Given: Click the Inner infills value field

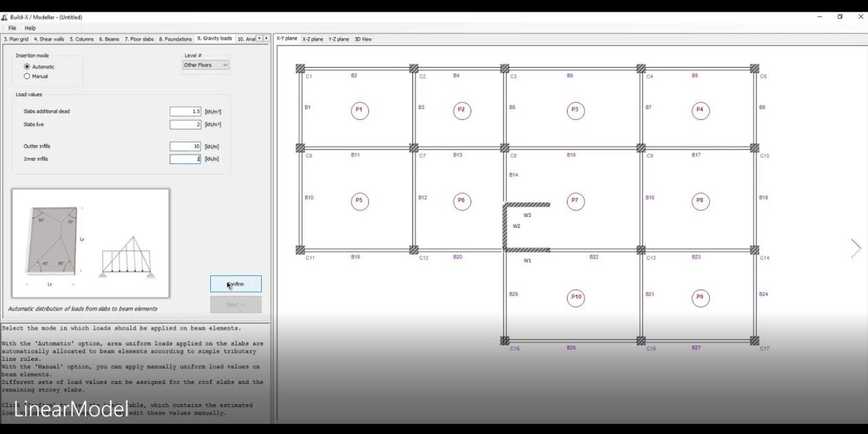Looking at the screenshot, I should click(185, 159).
